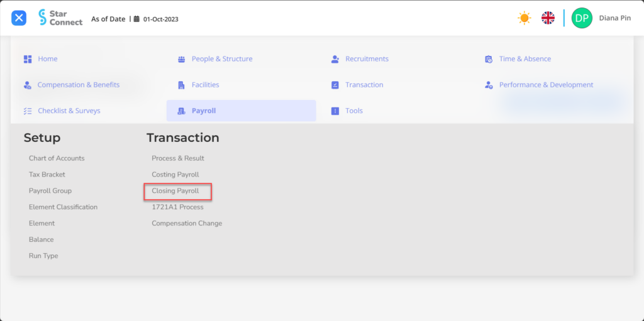Screen dimensions: 644x321
Task: Click the Home dashboard icon
Action: coord(28,59)
